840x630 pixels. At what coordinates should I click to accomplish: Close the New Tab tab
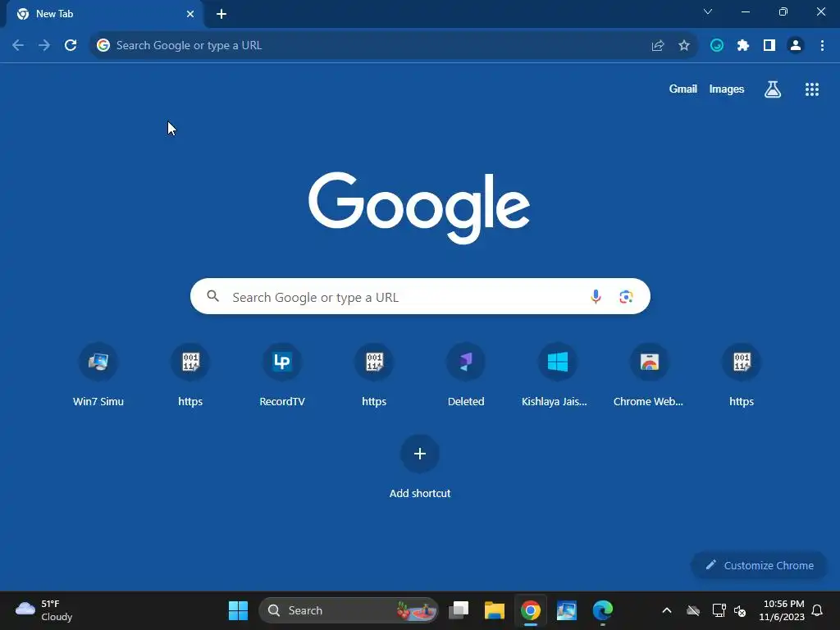point(190,14)
